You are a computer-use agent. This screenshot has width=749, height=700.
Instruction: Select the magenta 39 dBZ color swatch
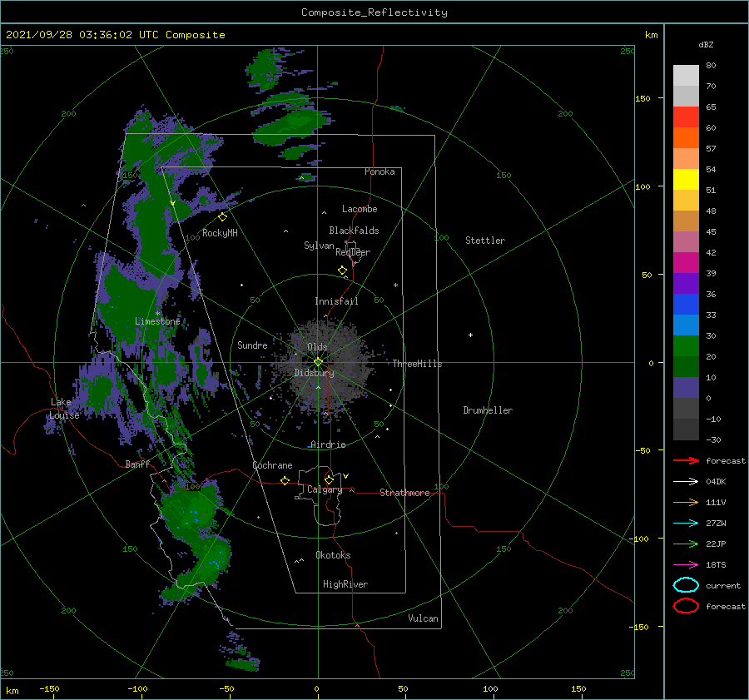pos(686,263)
